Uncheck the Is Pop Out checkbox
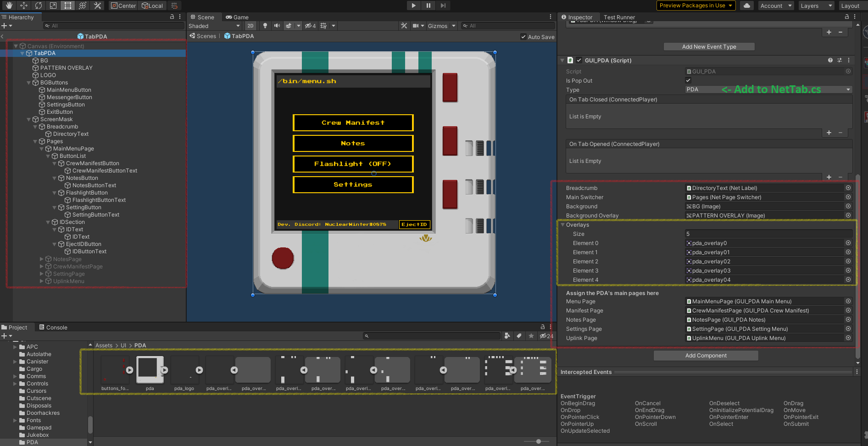 pos(688,80)
